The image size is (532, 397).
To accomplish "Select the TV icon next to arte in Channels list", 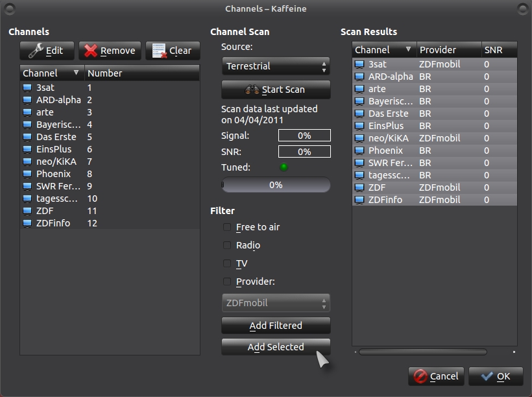I will [x=27, y=112].
